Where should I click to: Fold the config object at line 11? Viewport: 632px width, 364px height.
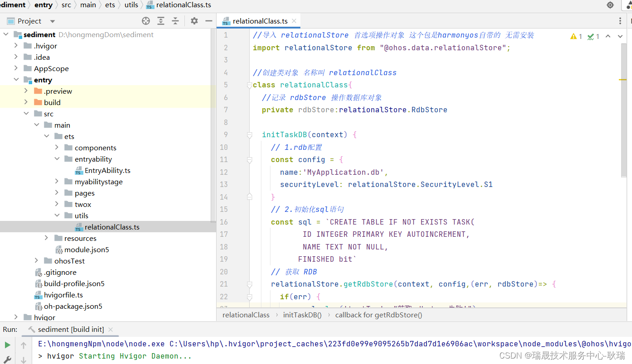coord(249,160)
